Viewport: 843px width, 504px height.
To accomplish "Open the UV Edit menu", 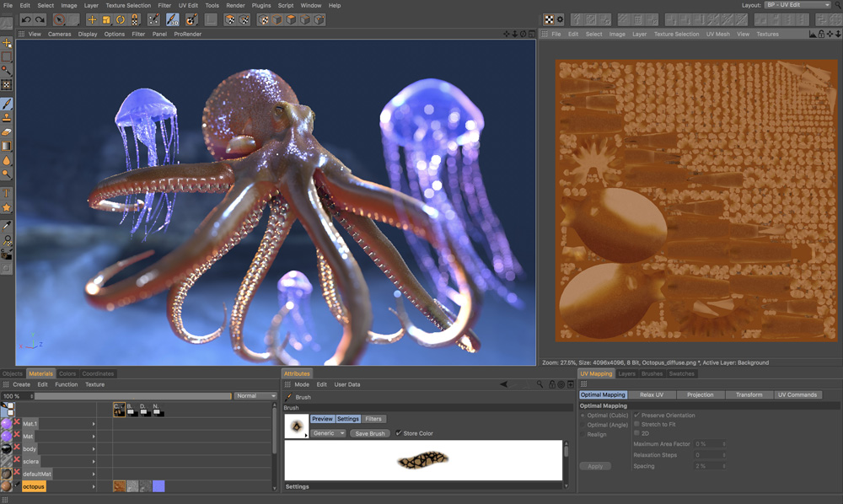I will [x=188, y=5].
